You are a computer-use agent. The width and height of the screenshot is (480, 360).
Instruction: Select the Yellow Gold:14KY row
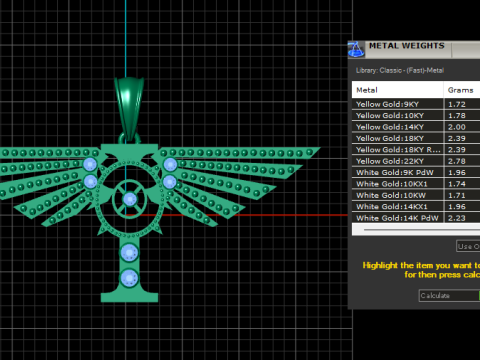click(416, 127)
